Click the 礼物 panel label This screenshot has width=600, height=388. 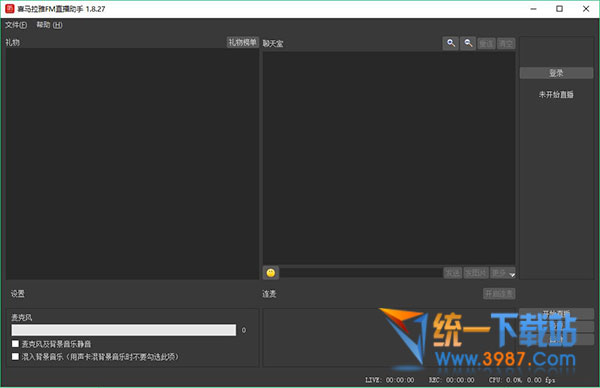[x=13, y=42]
